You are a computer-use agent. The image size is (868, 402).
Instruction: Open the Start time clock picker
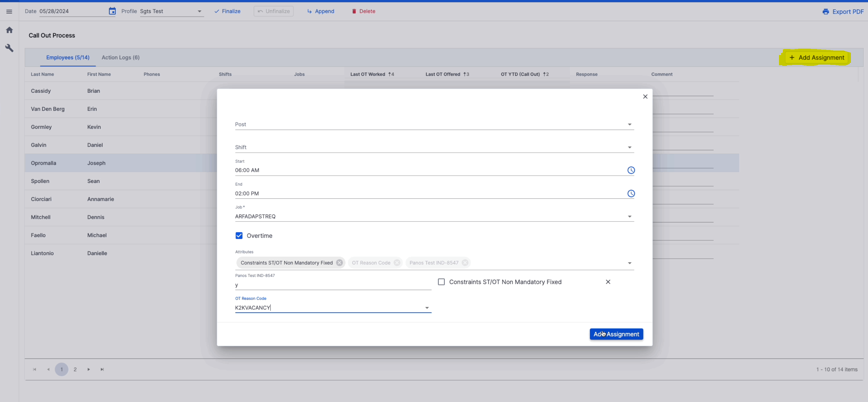(631, 170)
